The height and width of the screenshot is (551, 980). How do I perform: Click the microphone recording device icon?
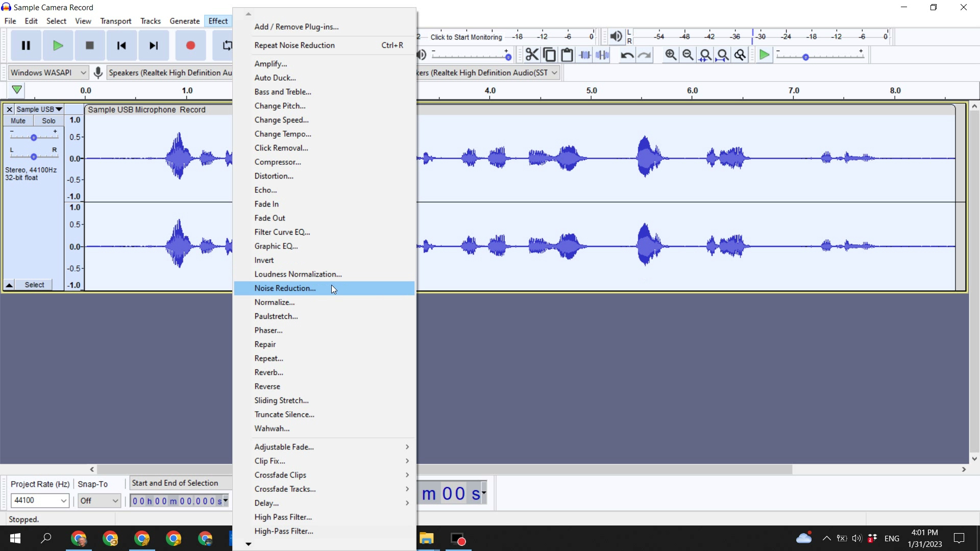coord(98,72)
